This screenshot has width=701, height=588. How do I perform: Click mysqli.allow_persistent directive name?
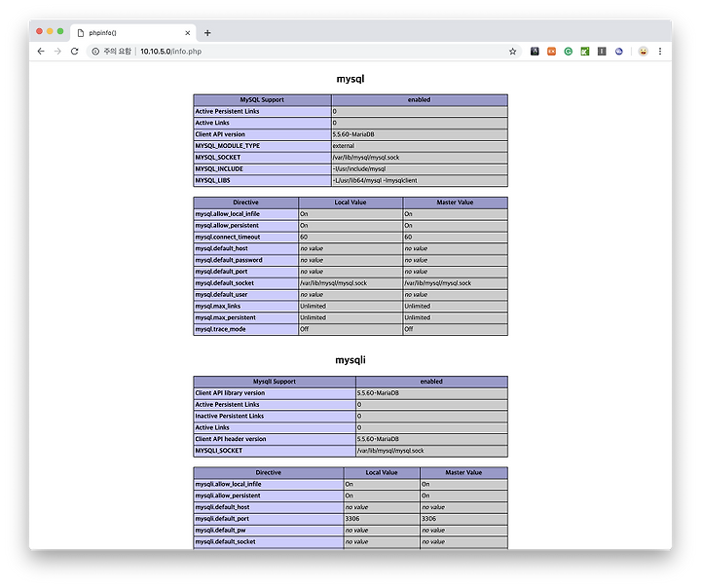228,496
